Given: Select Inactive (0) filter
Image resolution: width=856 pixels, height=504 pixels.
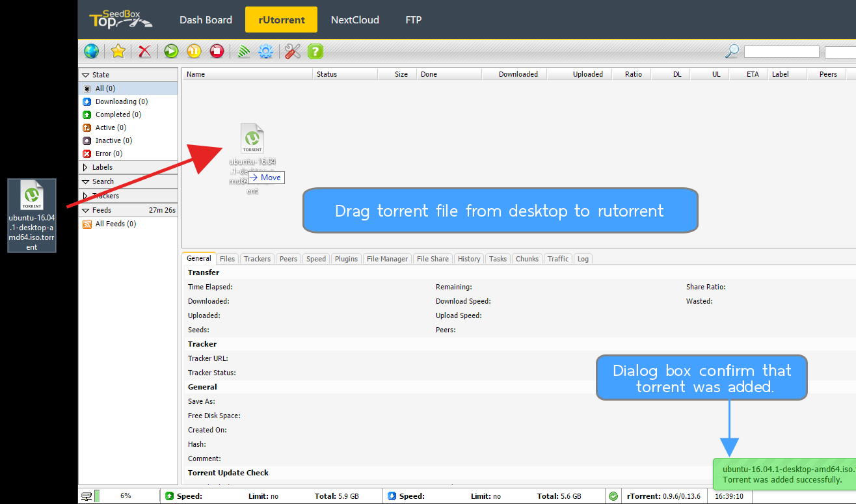Looking at the screenshot, I should tap(128, 140).
